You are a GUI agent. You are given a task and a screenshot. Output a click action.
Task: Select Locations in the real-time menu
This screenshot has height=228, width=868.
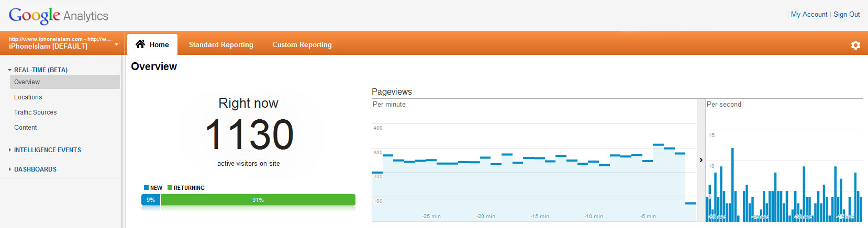[x=28, y=97]
